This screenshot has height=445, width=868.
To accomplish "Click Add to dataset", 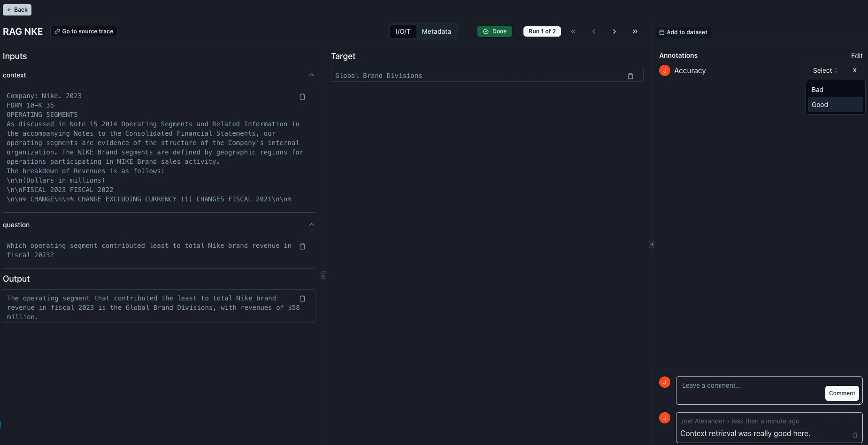I will (683, 32).
